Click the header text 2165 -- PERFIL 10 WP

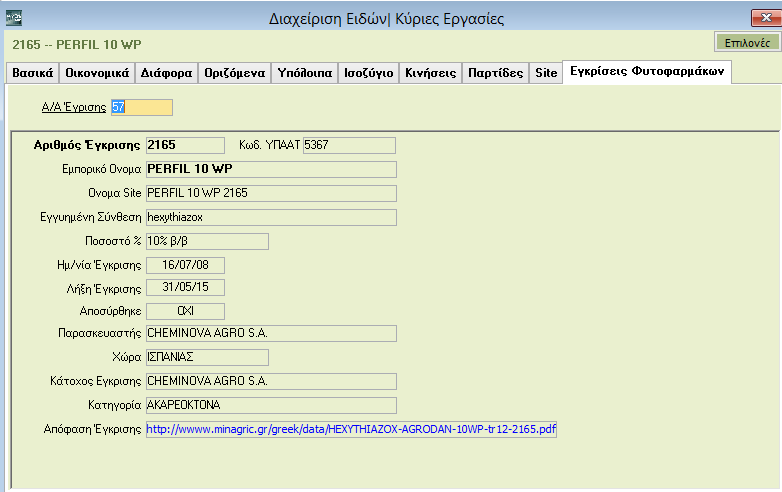77,44
